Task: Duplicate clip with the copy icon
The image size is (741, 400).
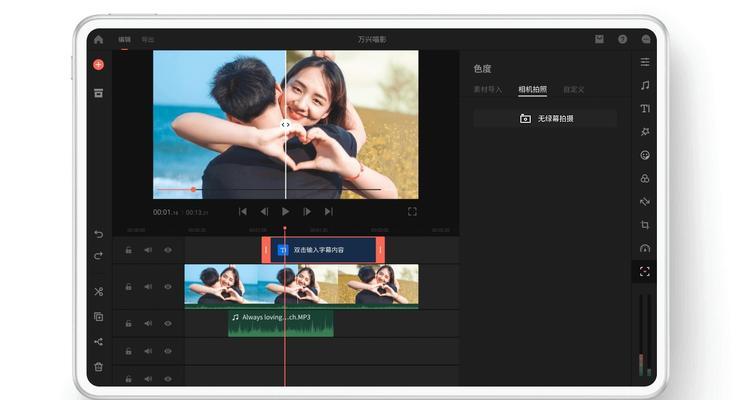Action: (x=98, y=317)
